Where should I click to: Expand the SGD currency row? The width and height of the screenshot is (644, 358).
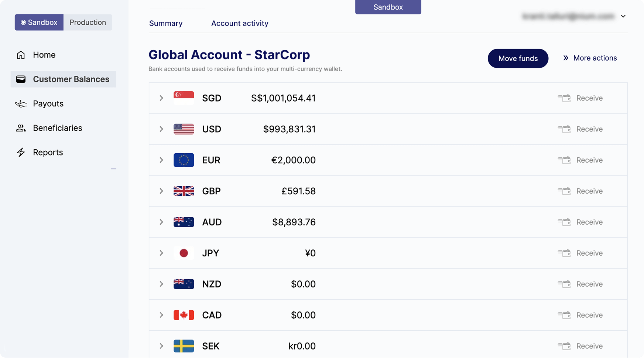161,98
